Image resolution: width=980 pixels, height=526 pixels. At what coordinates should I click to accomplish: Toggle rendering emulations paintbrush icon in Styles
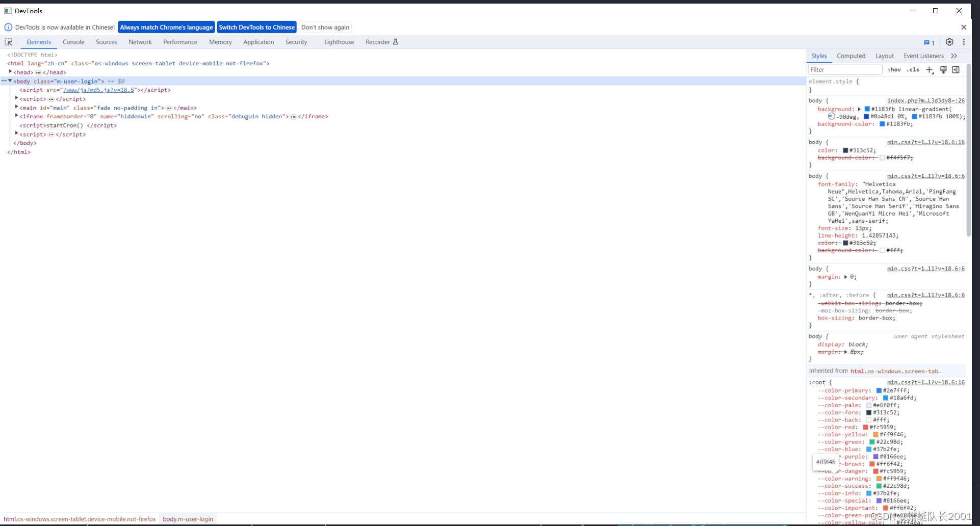[x=943, y=70]
